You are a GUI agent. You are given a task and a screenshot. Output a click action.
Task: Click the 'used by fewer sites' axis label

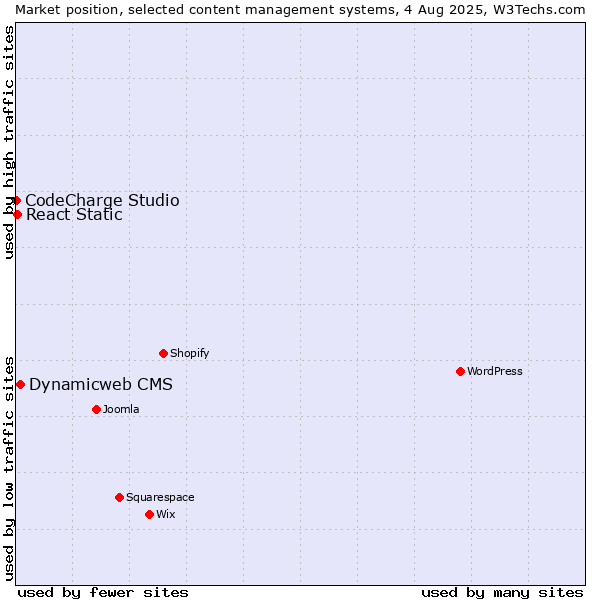click(103, 593)
